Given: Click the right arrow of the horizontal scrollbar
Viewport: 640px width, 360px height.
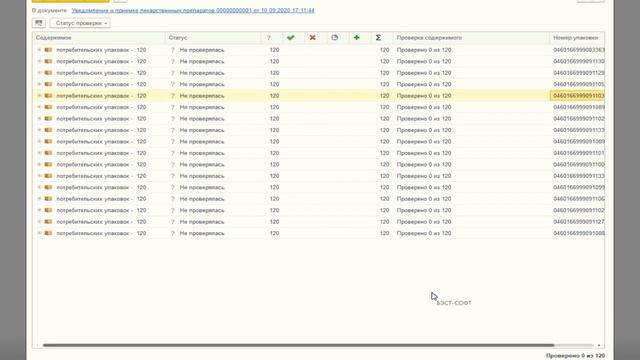Looking at the screenshot, I should point(599,345).
